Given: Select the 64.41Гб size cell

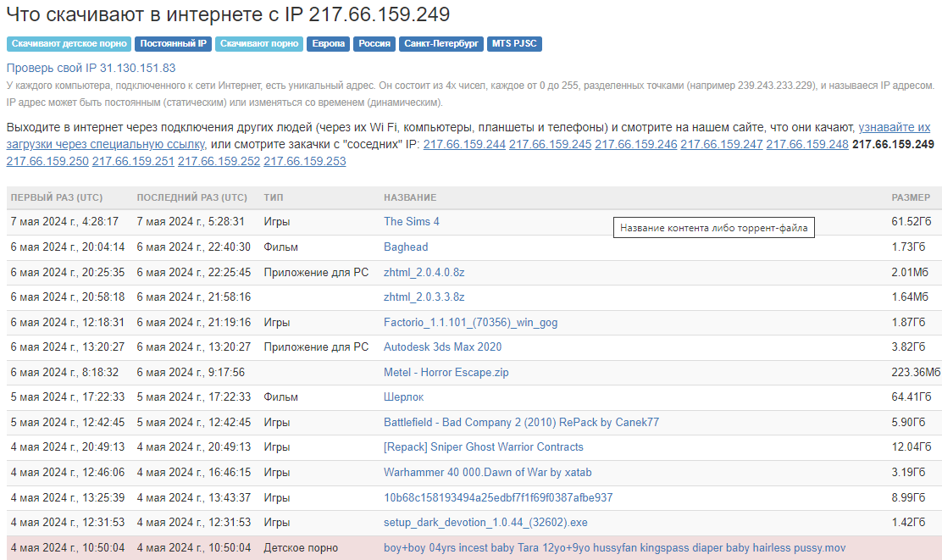Looking at the screenshot, I should click(911, 397).
